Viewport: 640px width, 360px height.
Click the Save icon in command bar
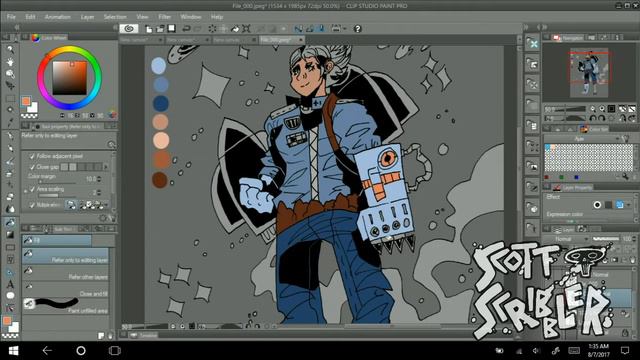point(171,29)
